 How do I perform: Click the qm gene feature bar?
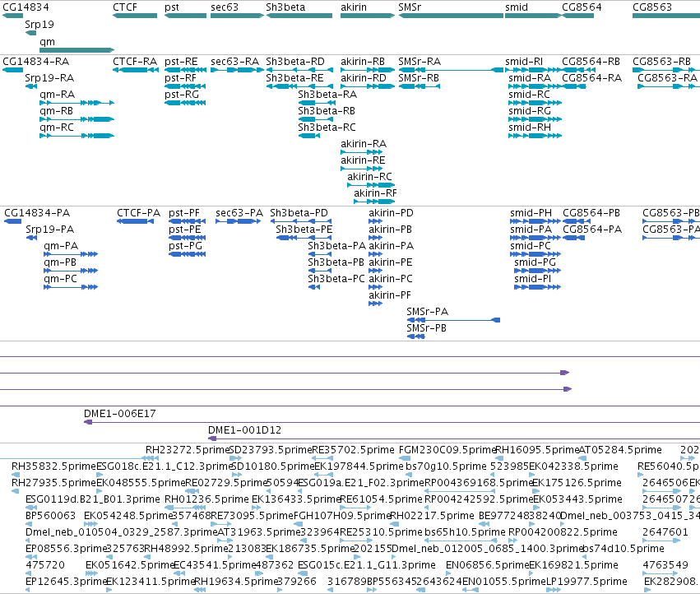tap(77, 50)
